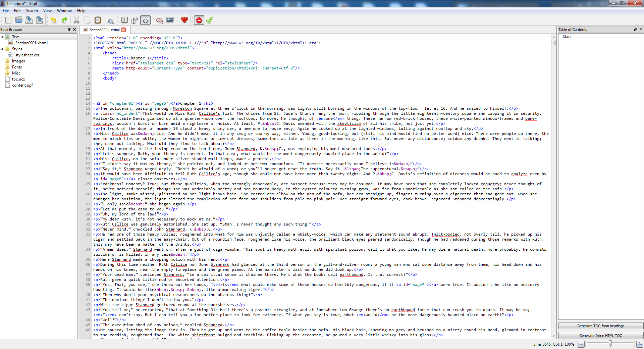
Task: Zoom in with the plus button
Action: pos(639,344)
